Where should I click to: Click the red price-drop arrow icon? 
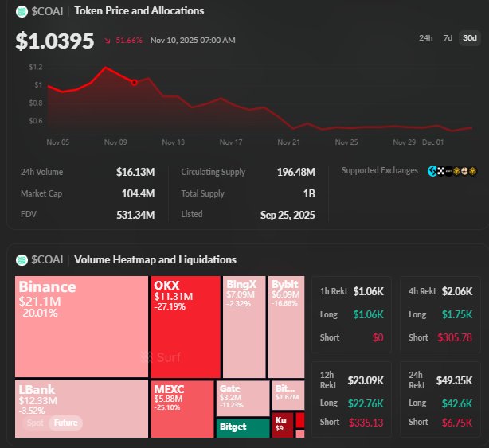(108, 40)
